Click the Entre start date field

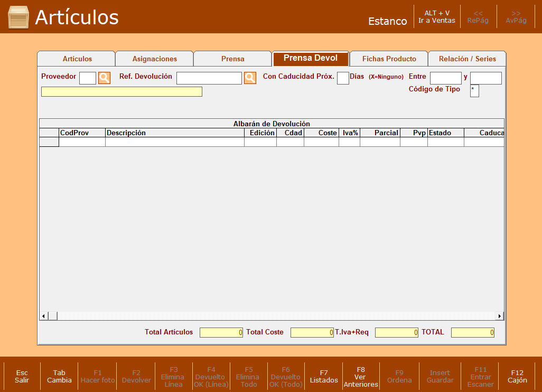pos(445,78)
